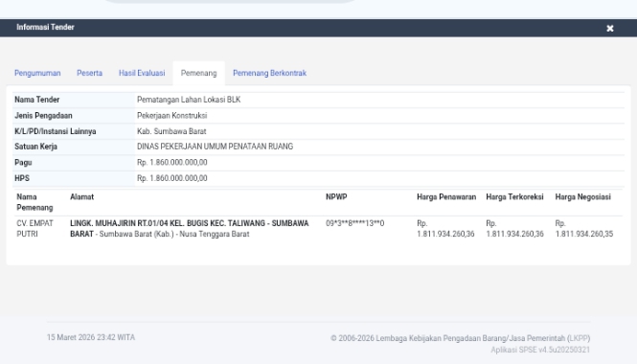Viewport: 637px width, 364px height.
Task: Click the 'Satuan Kerja' label
Action: click(35, 147)
